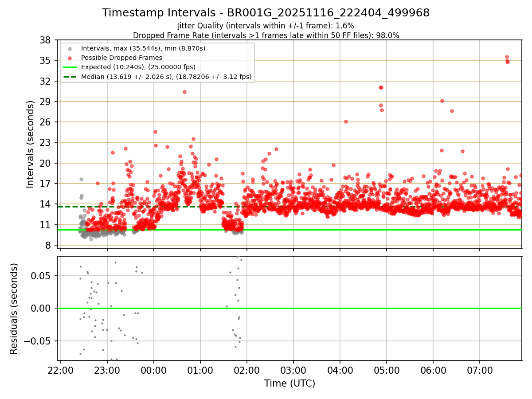Select legend entry 'Median (13.619 +/- 2.026 s)'
The width and height of the screenshot is (532, 399).
tap(166, 77)
